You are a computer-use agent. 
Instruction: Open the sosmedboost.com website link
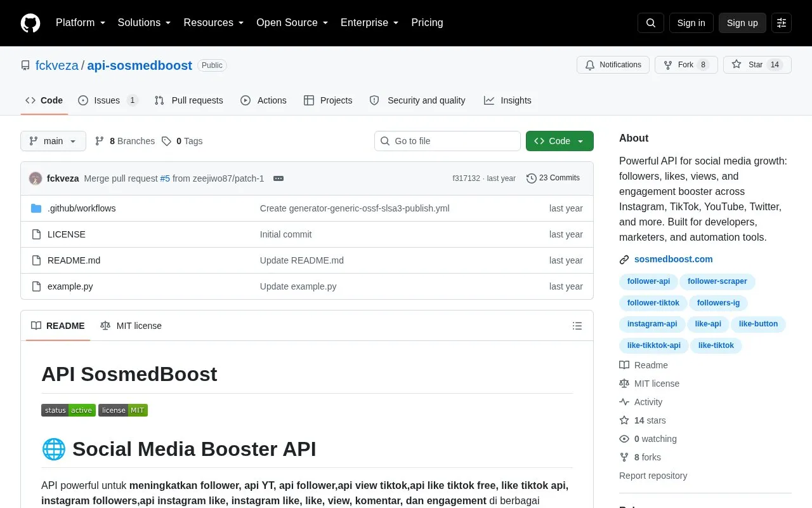673,259
